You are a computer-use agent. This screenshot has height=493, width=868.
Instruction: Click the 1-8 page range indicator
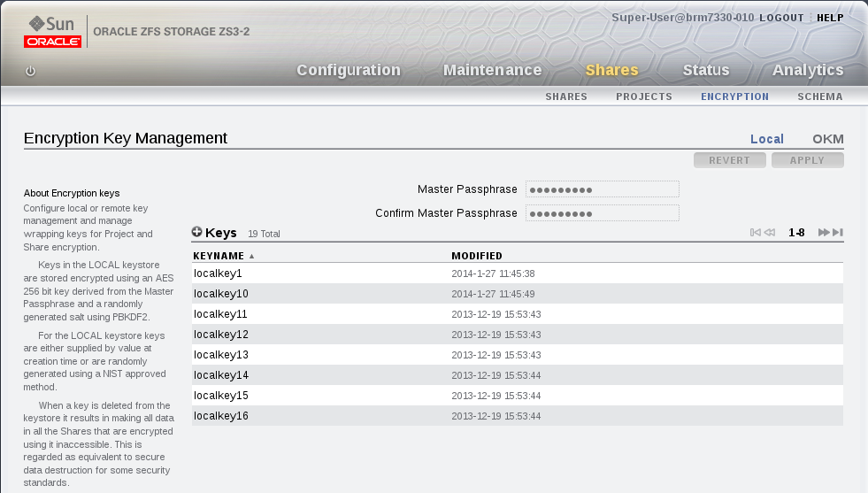pyautogui.click(x=796, y=233)
